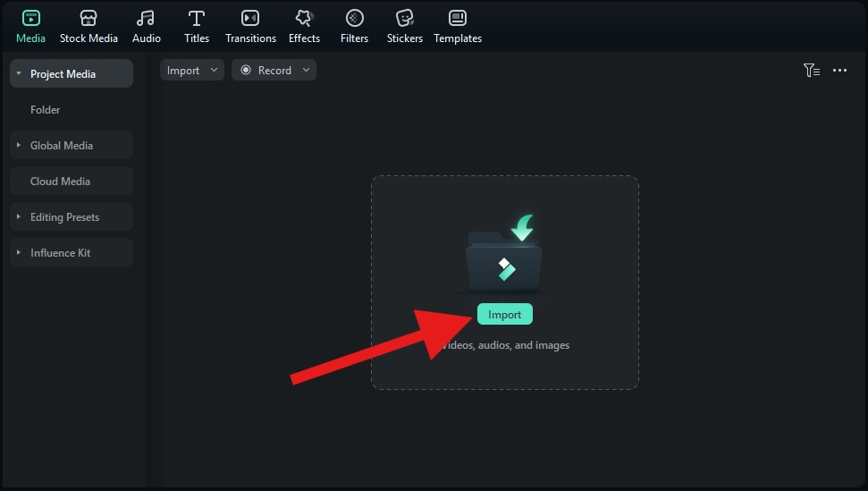Open the Stickers tab
The height and width of the screenshot is (491, 868).
(x=405, y=27)
